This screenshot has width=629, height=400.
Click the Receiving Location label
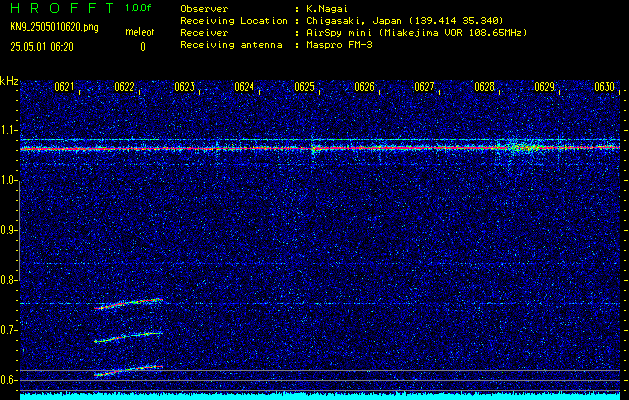pyautogui.click(x=234, y=20)
